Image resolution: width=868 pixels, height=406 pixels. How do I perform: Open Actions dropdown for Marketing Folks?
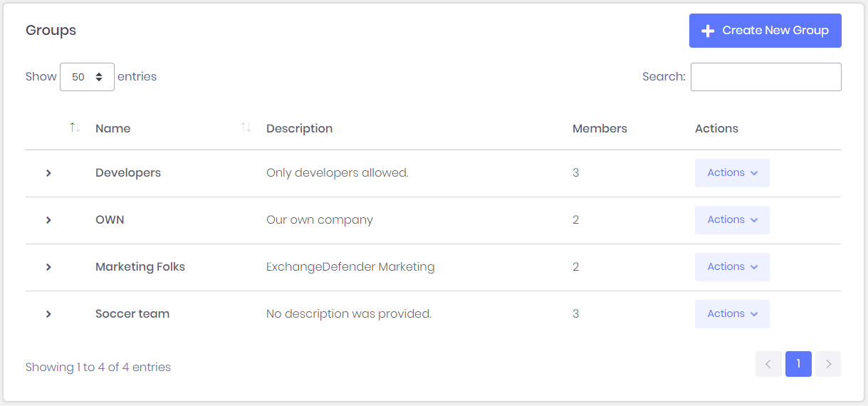coord(732,267)
